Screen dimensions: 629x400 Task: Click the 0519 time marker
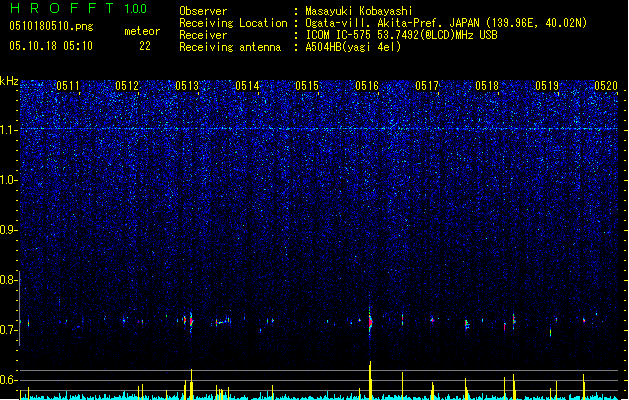(x=547, y=86)
